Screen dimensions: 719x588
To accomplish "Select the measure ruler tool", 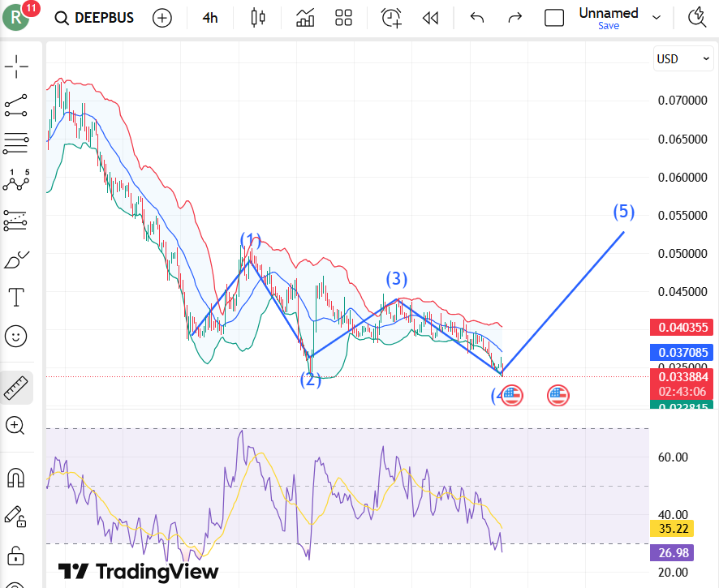I will (16, 387).
